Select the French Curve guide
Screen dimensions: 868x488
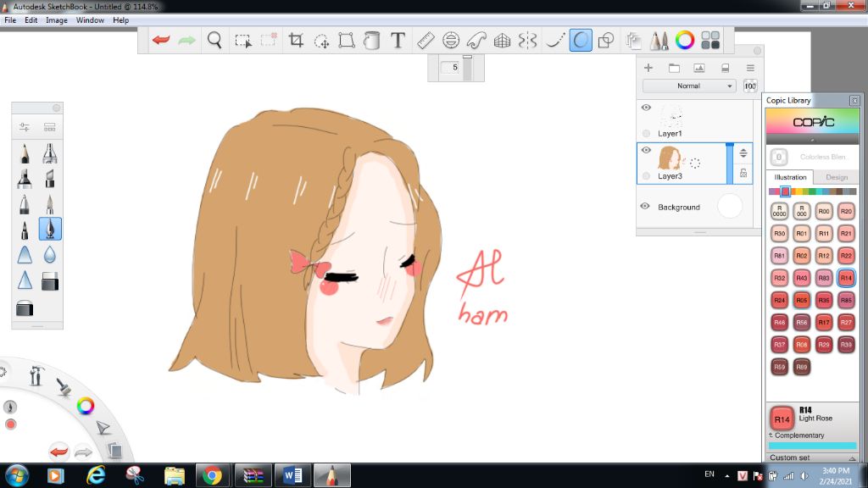click(x=476, y=40)
